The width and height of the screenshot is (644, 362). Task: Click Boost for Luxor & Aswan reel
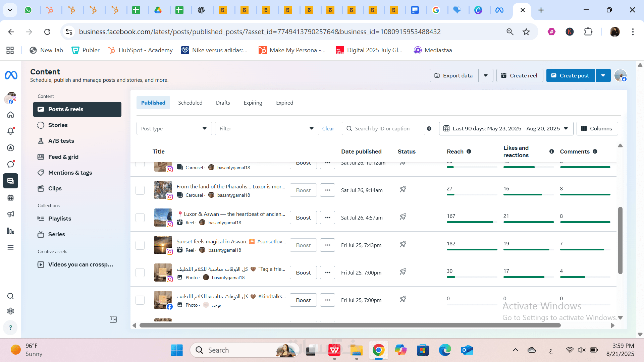(303, 218)
